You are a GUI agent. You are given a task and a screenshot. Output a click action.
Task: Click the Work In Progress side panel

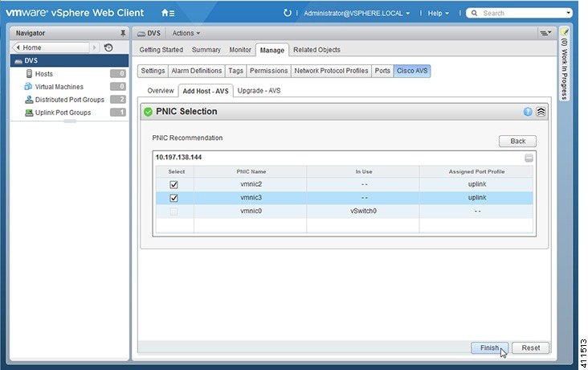coord(565,64)
